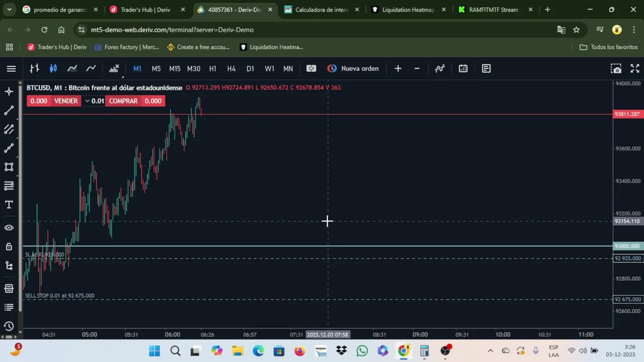Toggle lock on drawn objects
Image resolution: width=644 pixels, height=362 pixels.
9,246
